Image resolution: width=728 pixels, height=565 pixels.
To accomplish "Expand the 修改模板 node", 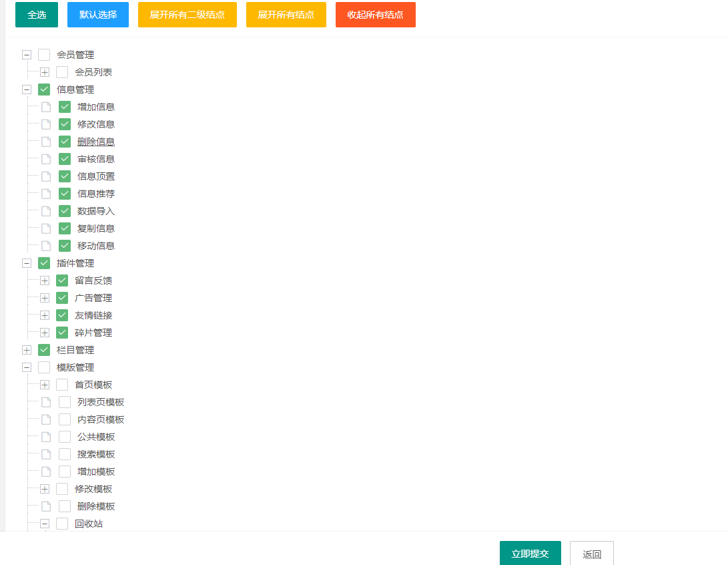I will tap(45, 489).
